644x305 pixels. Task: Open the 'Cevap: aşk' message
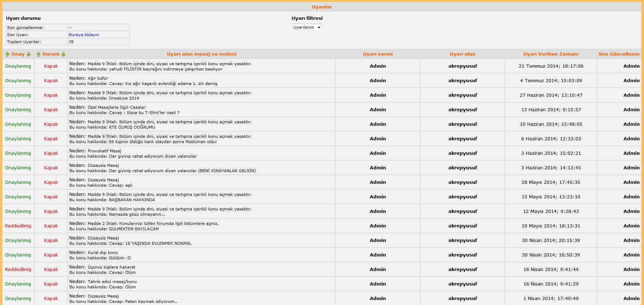(121, 186)
